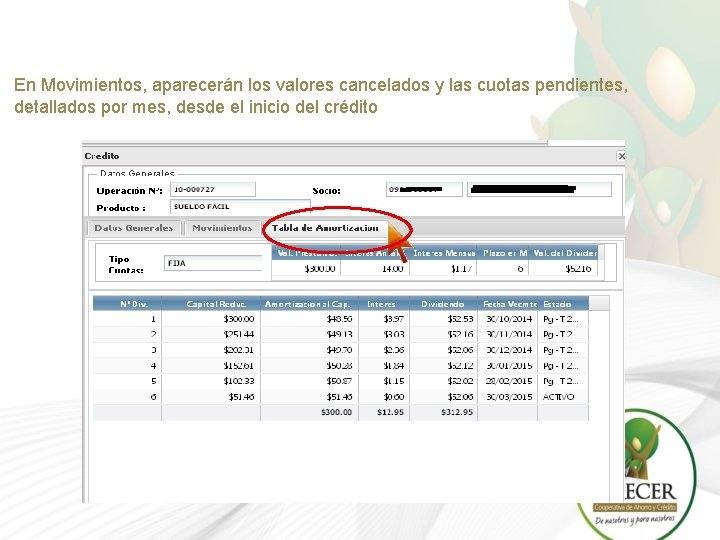
Task: Sort by Capital Reduc. column header
Action: click(211, 304)
